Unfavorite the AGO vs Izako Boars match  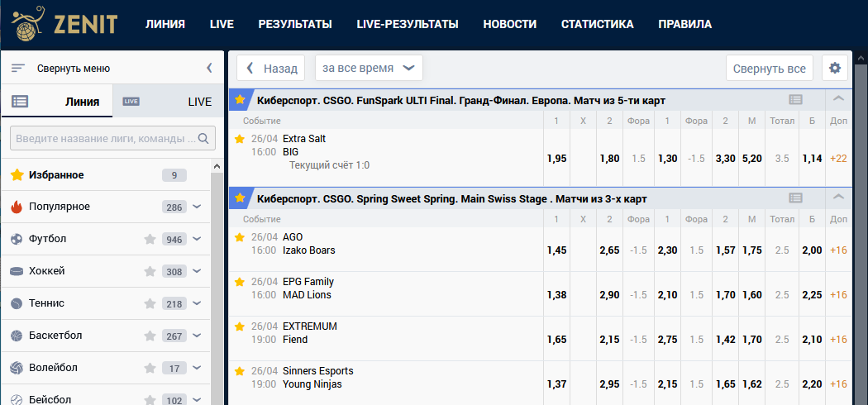(x=240, y=237)
